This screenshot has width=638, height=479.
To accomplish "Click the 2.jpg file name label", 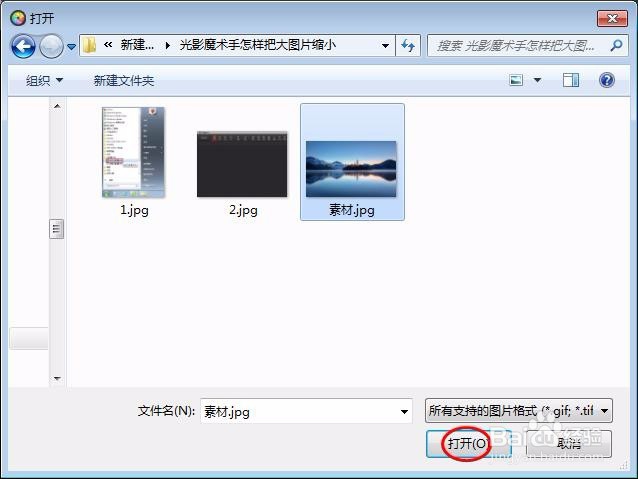I will pyautogui.click(x=243, y=210).
